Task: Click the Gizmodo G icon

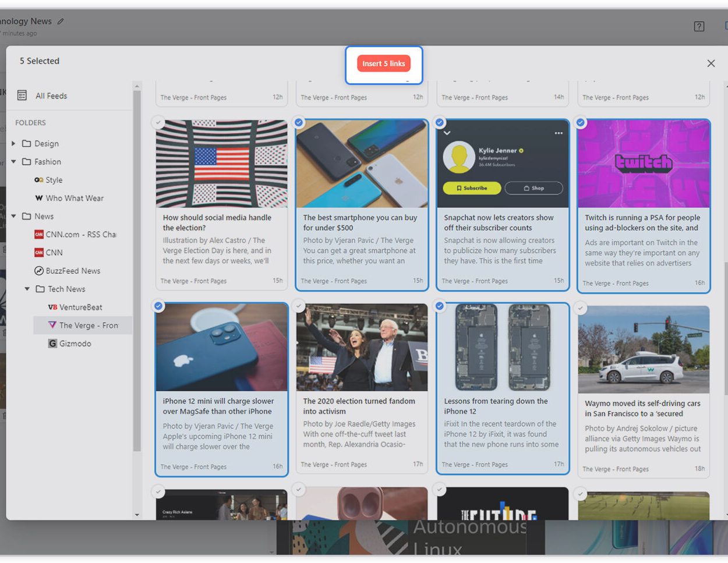Action: click(52, 344)
